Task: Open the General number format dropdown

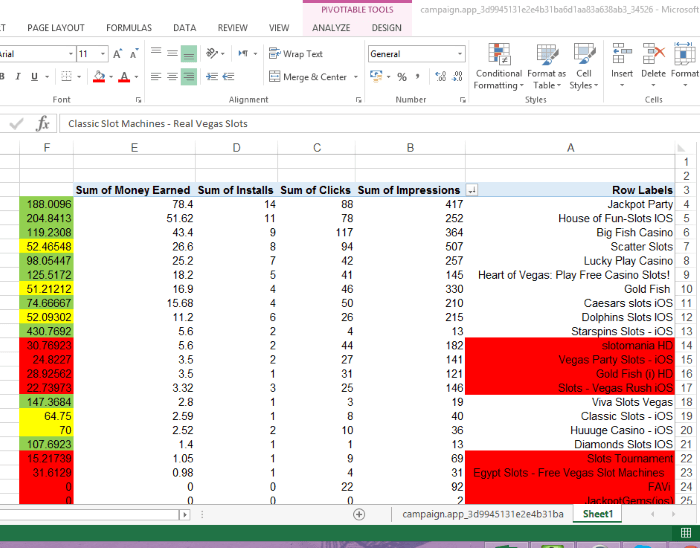Action: click(x=459, y=54)
